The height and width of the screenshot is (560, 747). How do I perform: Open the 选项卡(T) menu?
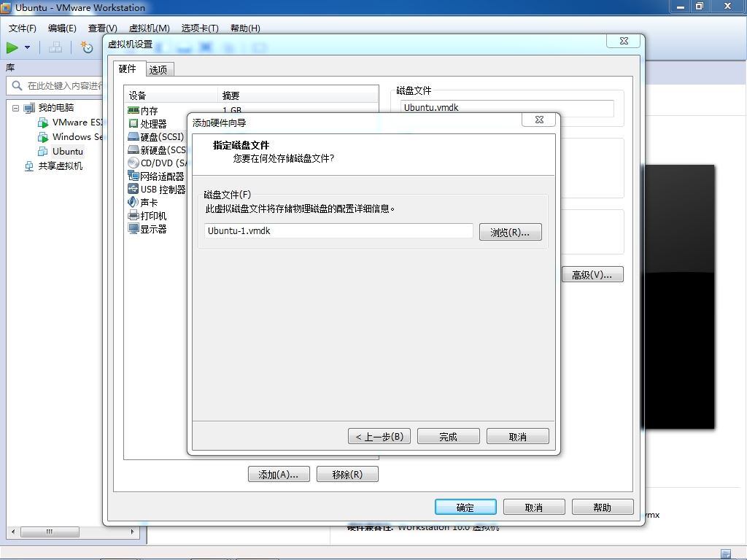200,28
